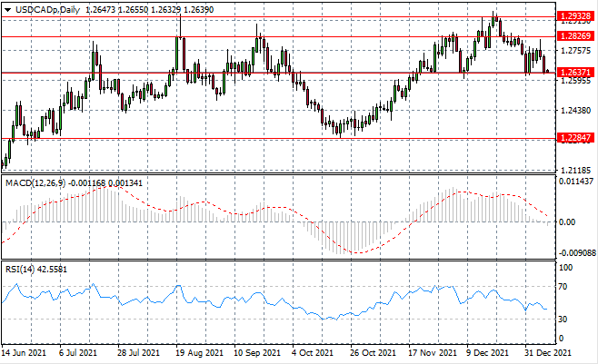The width and height of the screenshot is (598, 364).
Task: Click the 28 Jul 2021 date label
Action: 138,353
